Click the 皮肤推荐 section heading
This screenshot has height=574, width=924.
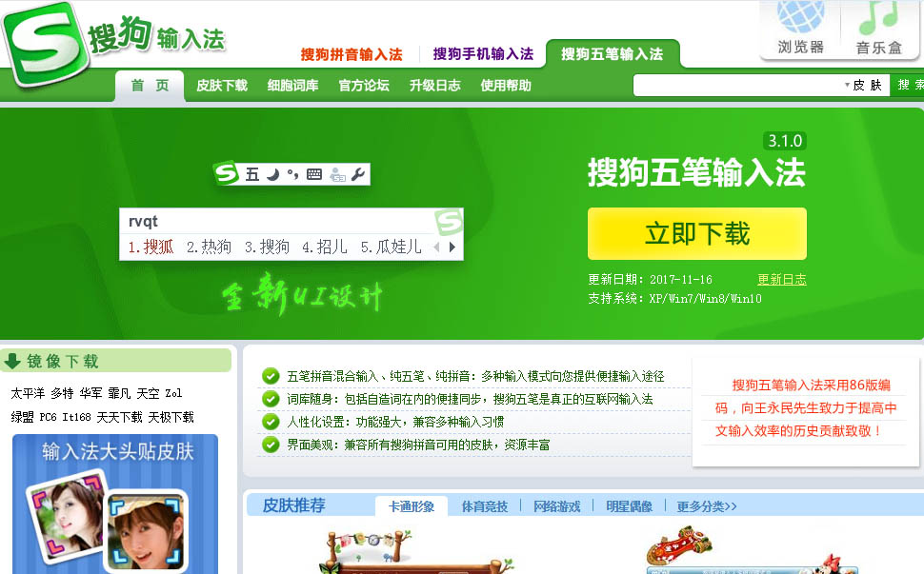[293, 505]
